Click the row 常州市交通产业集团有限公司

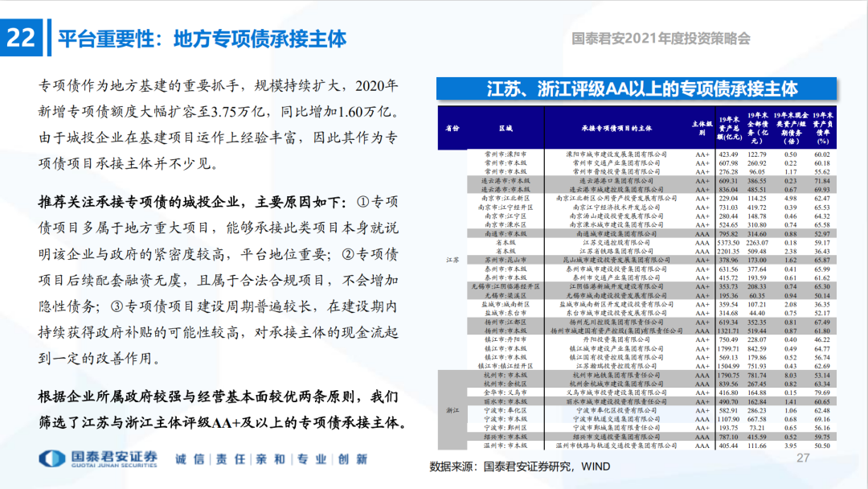click(652, 162)
